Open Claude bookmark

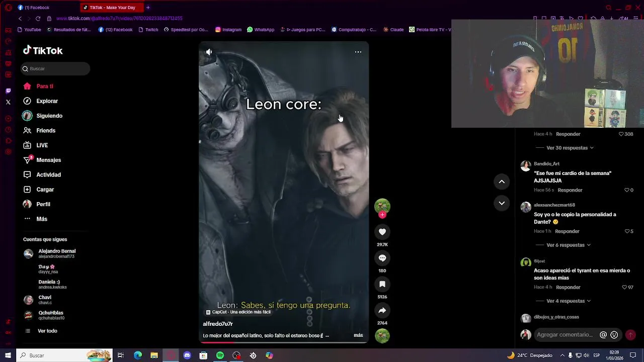click(393, 30)
